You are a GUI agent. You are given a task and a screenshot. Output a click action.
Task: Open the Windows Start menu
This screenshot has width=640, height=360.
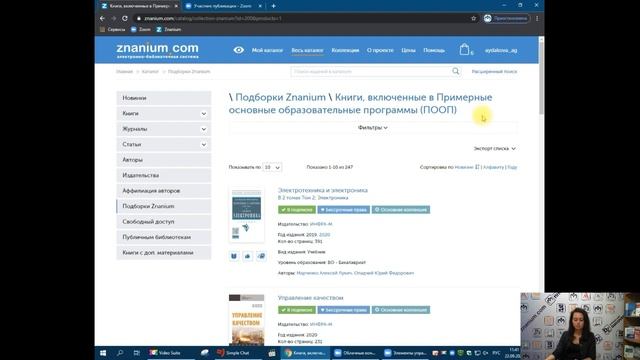pos(103,353)
